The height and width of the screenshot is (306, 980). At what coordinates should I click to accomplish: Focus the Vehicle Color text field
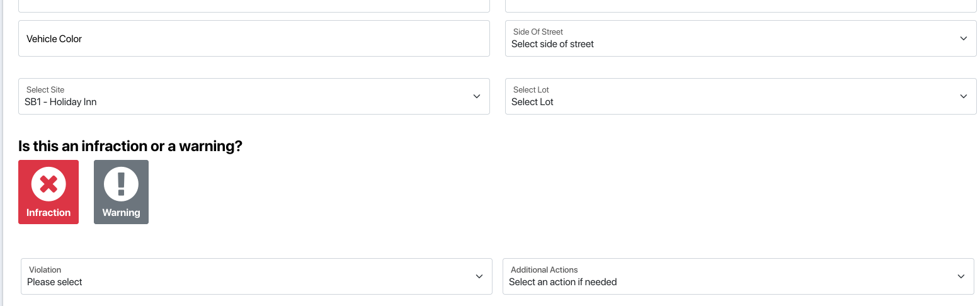pyautogui.click(x=254, y=38)
